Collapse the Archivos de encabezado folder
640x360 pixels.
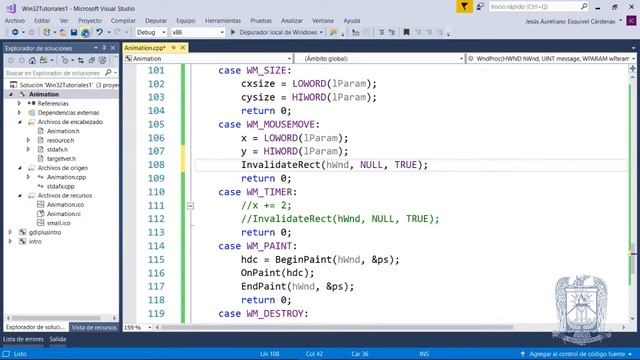tap(20, 122)
